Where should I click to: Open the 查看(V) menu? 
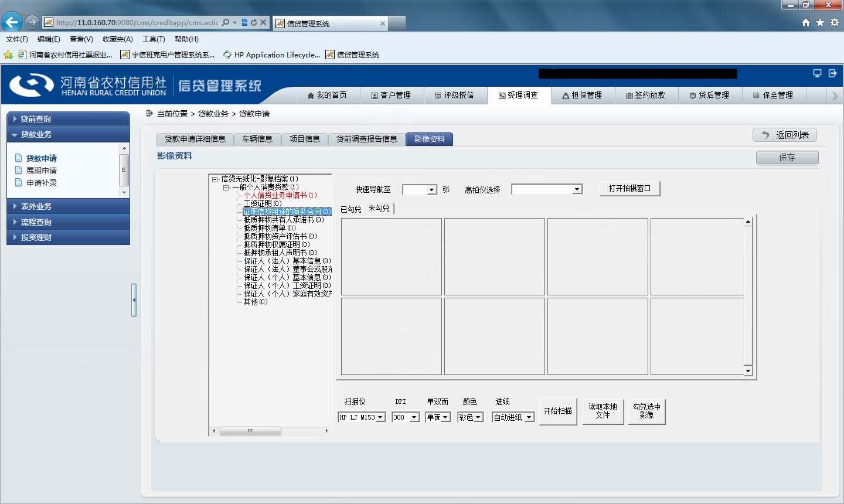coord(81,39)
